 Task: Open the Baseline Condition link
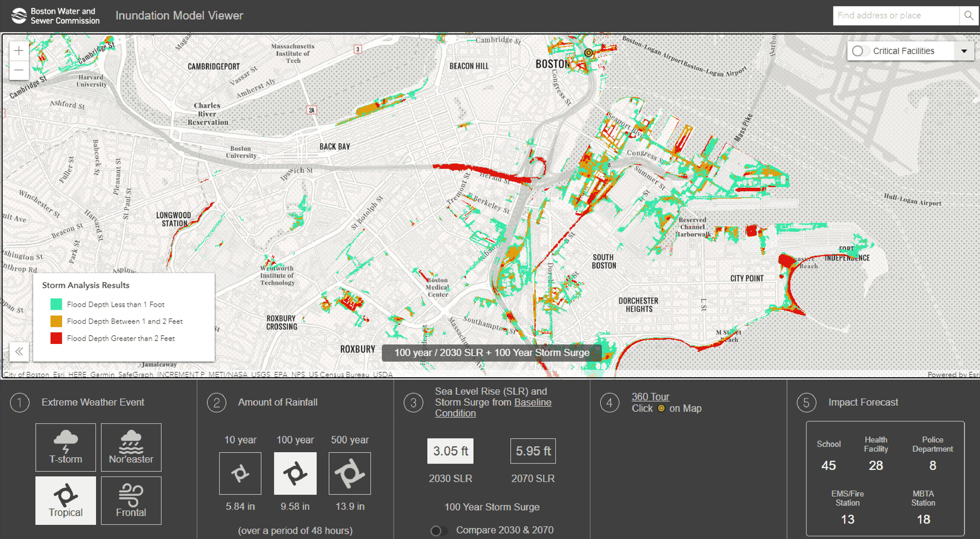click(x=532, y=402)
